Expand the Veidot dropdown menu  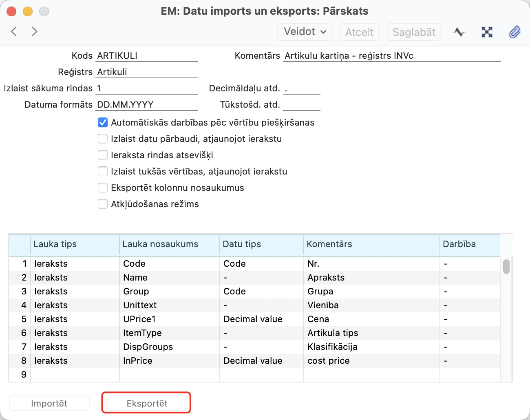[305, 32]
